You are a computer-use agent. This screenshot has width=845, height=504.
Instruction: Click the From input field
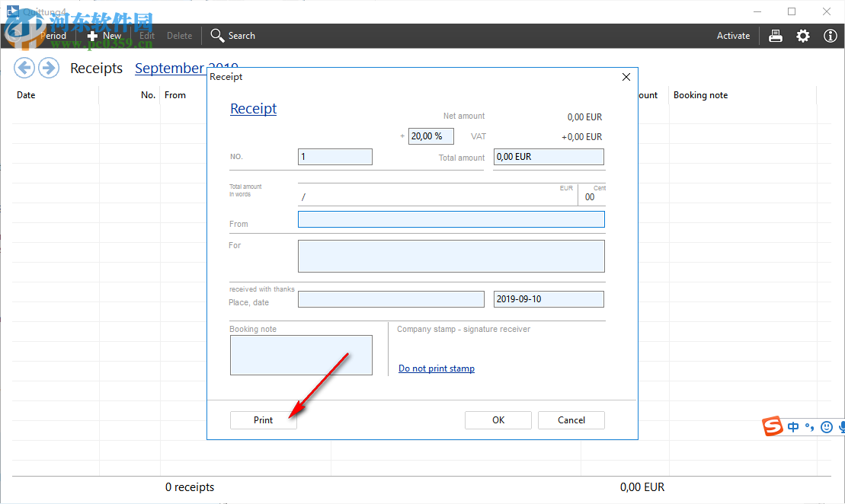[451, 219]
